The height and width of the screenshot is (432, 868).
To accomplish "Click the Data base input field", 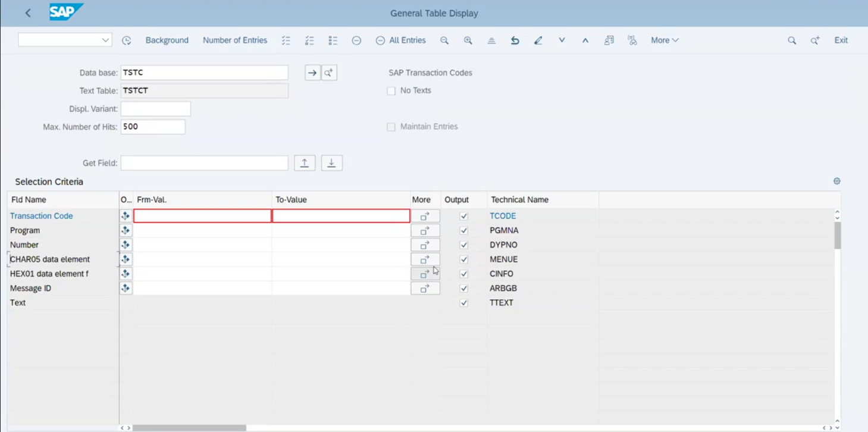I will tap(204, 73).
